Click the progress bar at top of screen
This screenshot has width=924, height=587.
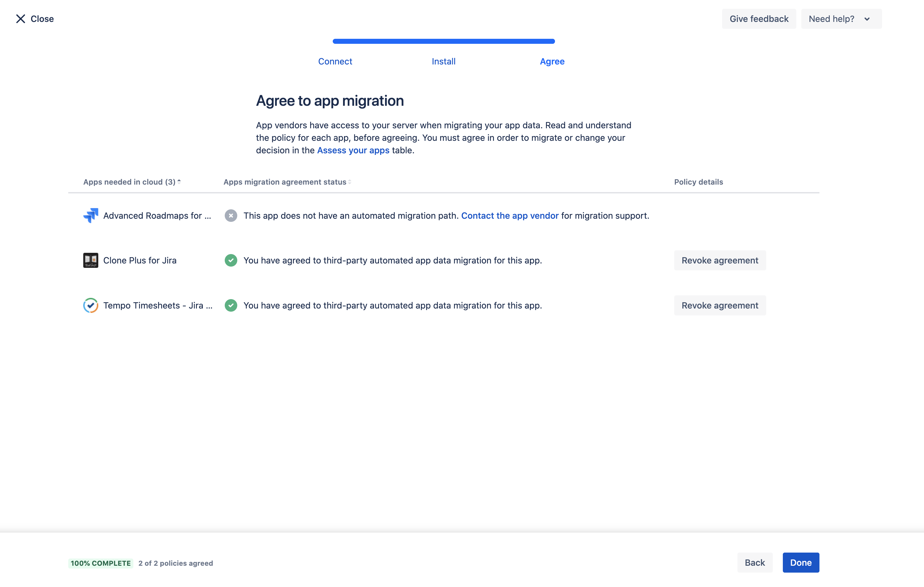point(444,41)
